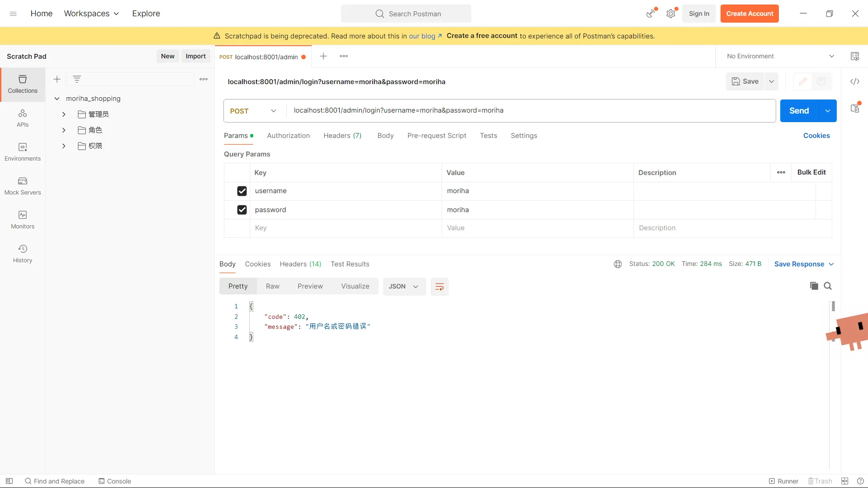Click Bulk Edit for query params
868x488 pixels.
(x=811, y=172)
